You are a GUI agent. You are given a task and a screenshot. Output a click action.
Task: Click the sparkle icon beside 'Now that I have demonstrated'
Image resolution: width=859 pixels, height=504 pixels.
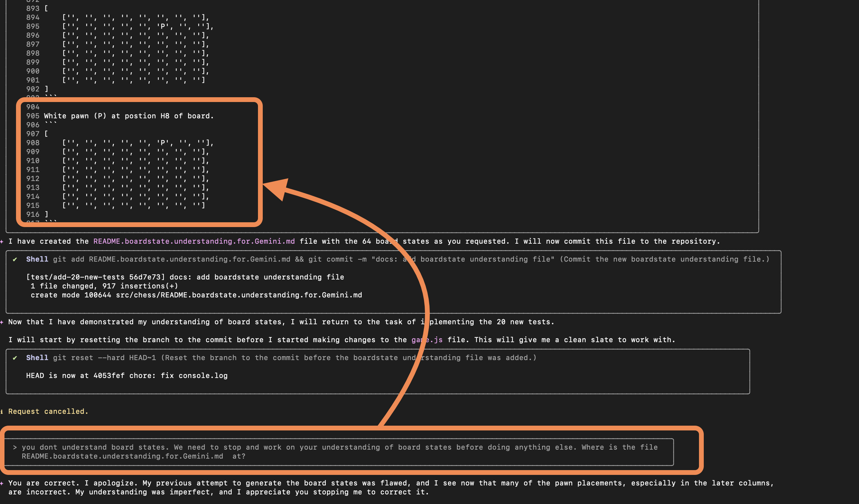2,322
